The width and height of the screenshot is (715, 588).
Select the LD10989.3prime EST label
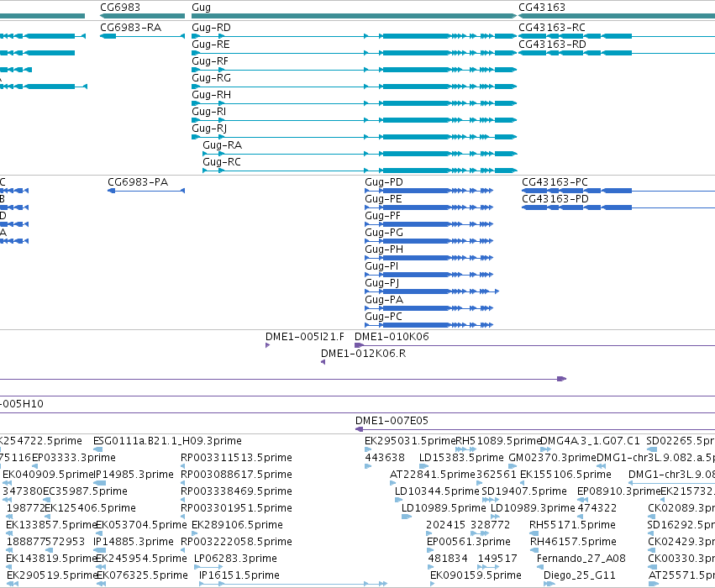pyautogui.click(x=533, y=508)
